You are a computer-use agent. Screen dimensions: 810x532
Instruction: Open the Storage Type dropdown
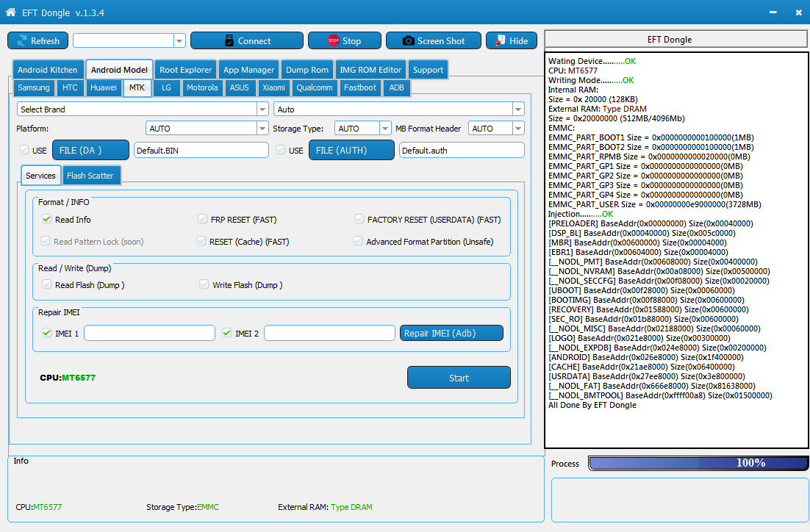385,128
